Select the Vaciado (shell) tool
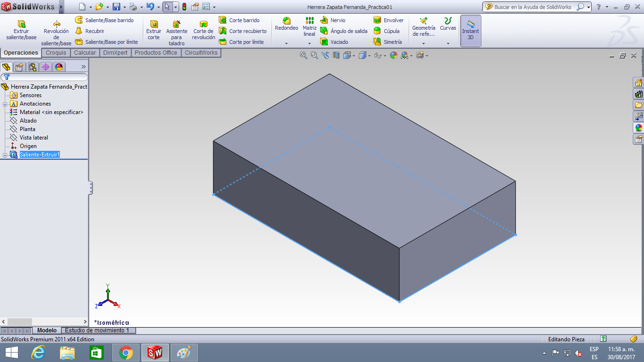 click(x=340, y=41)
